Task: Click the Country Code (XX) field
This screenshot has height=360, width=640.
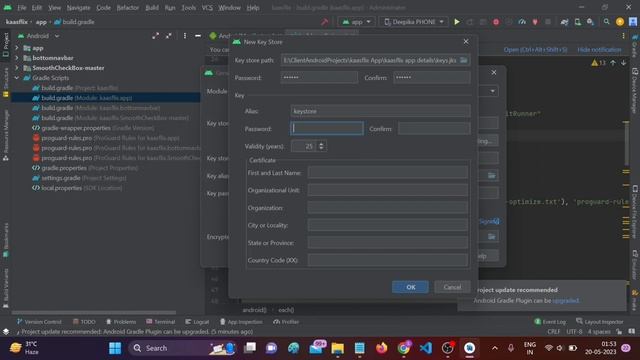Action: [388, 260]
